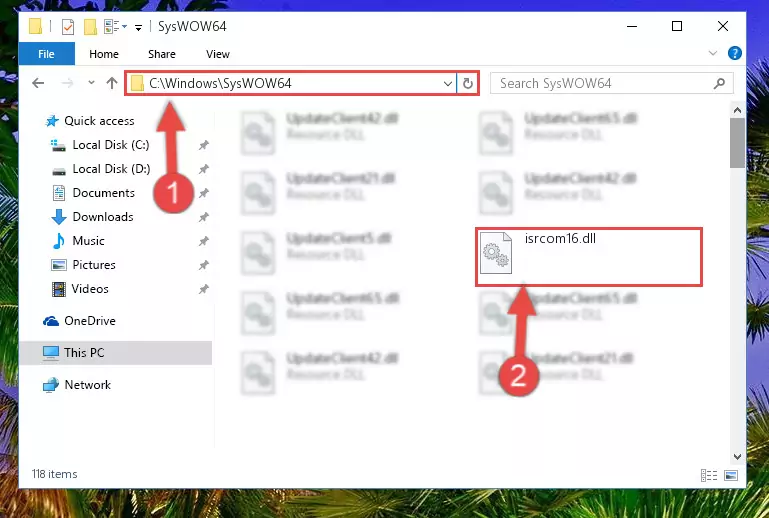Click the OneDrive cloud icon

51,321
